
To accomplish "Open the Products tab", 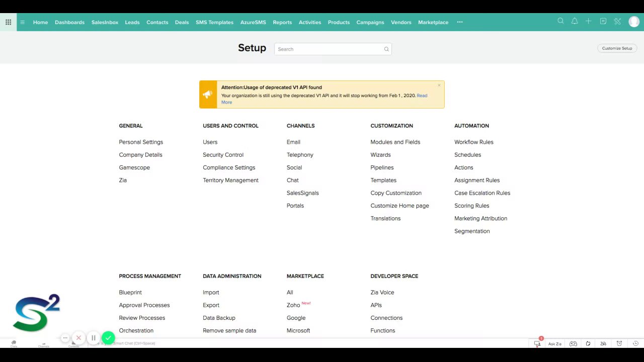I will [x=339, y=22].
